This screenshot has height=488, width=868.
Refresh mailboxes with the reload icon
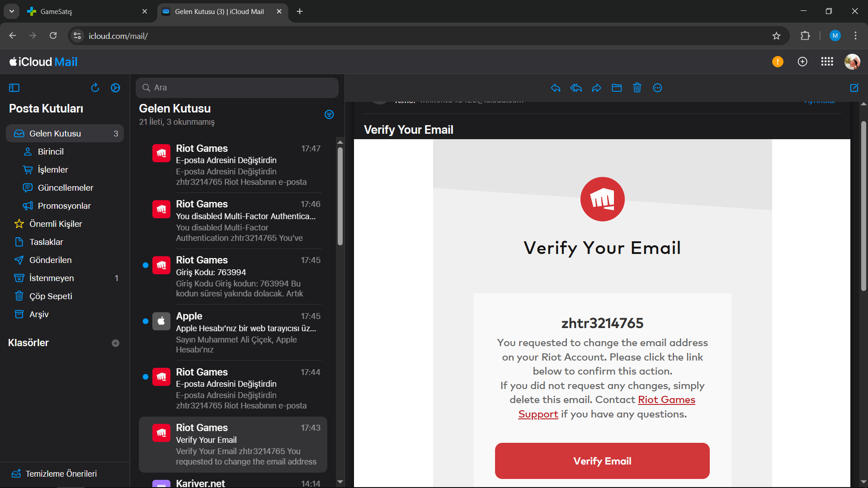click(95, 88)
